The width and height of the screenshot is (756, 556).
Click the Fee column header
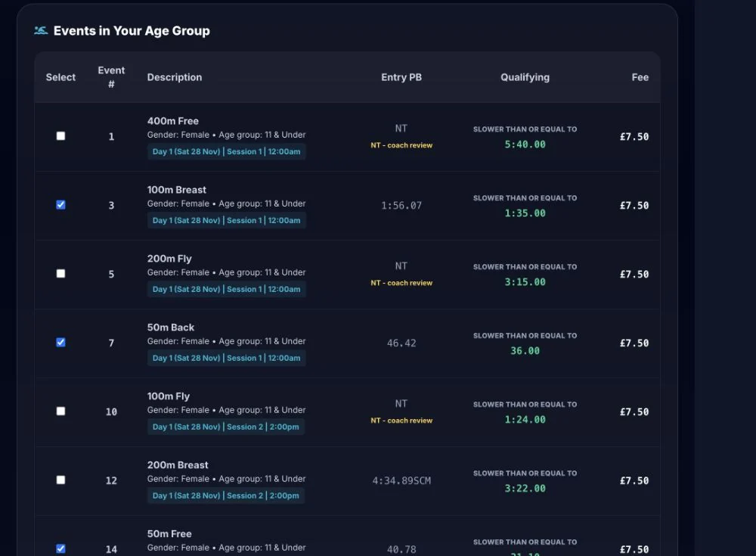coord(640,77)
